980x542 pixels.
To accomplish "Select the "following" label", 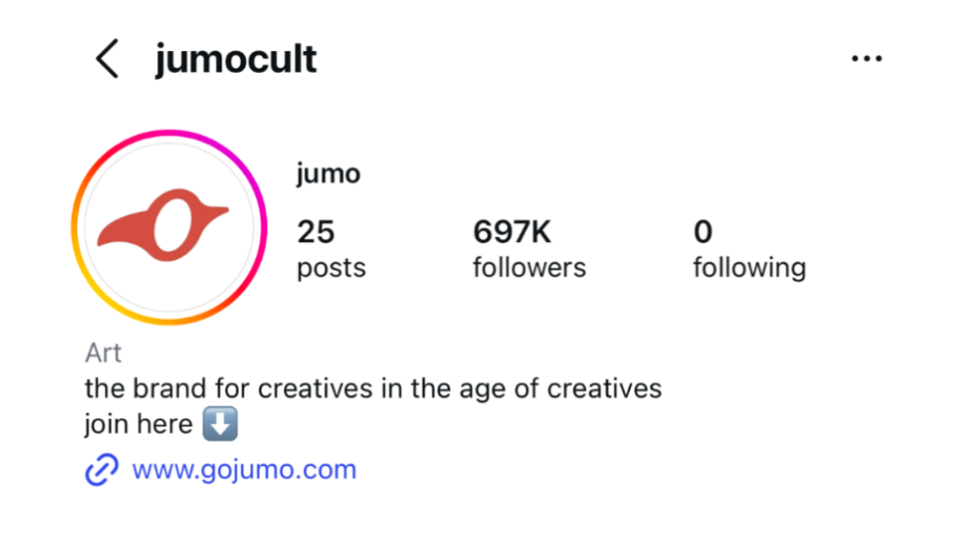I will [749, 268].
